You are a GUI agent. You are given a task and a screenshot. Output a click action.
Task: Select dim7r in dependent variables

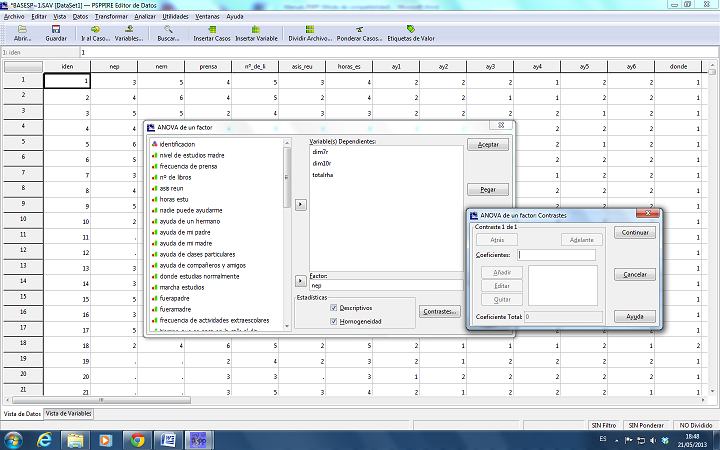[320, 152]
